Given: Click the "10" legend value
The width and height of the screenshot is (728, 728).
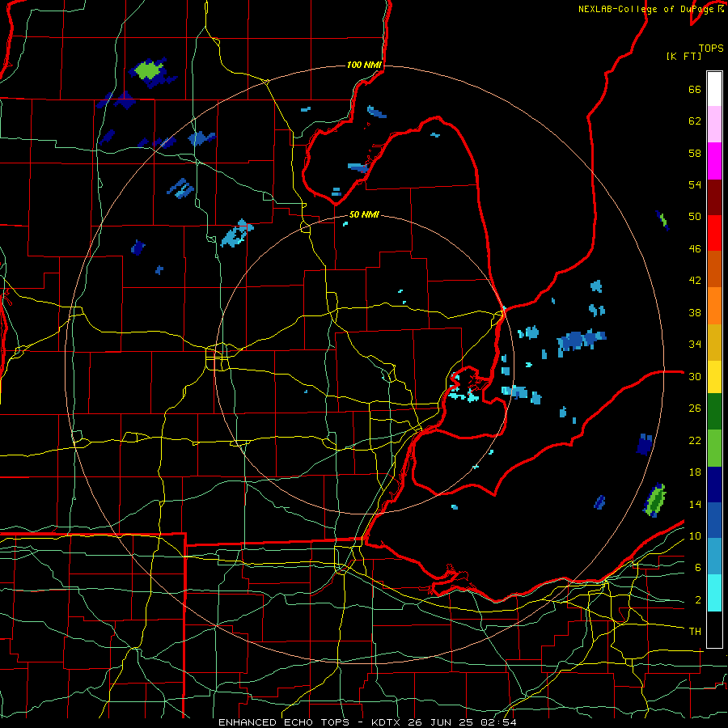Looking at the screenshot, I should (695, 536).
